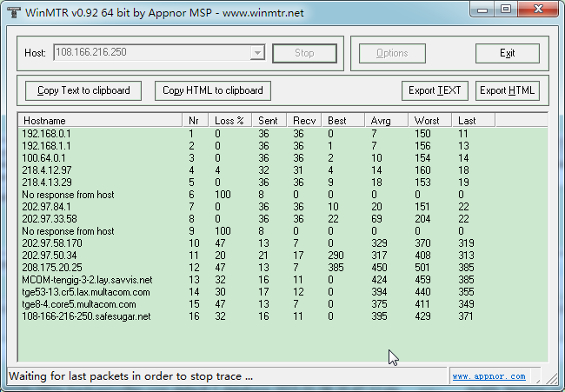
Task: Select the Best column header
Action: (x=343, y=120)
